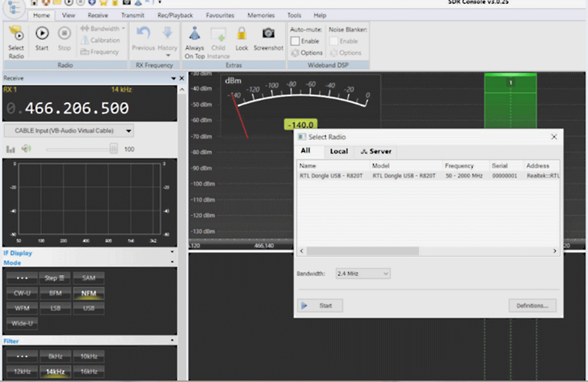Image resolution: width=588 pixels, height=382 pixels.
Task: Open a Child Instance
Action: pos(218,42)
